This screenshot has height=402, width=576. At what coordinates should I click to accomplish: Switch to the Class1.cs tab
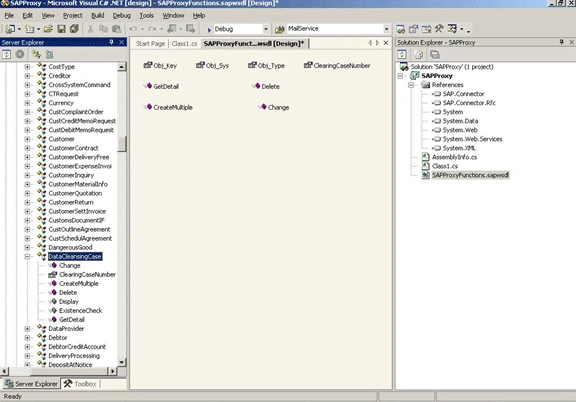point(184,44)
